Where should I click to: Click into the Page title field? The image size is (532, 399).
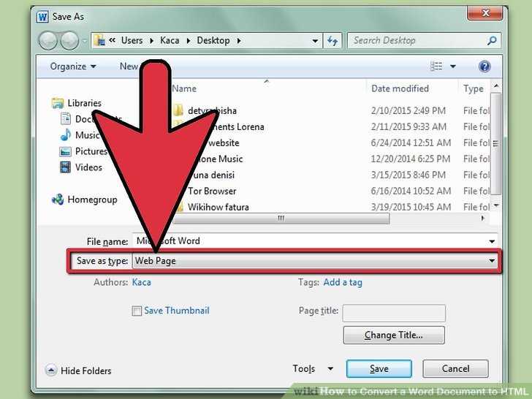point(394,313)
